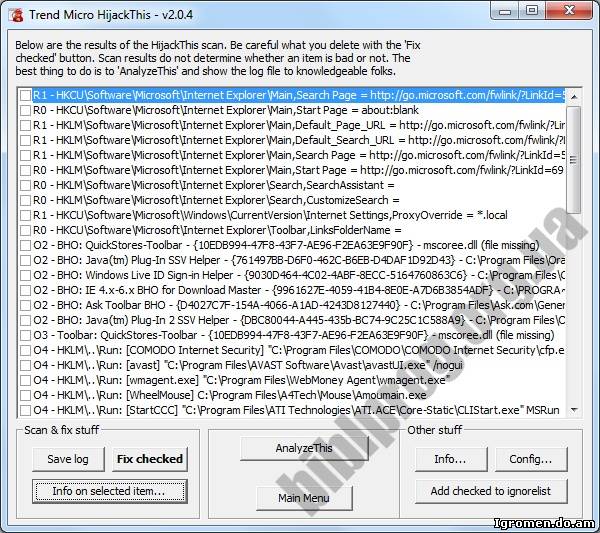Check the O2 BHO QuickStores-Toolbar checkbox
600x533 pixels.
tap(25, 245)
